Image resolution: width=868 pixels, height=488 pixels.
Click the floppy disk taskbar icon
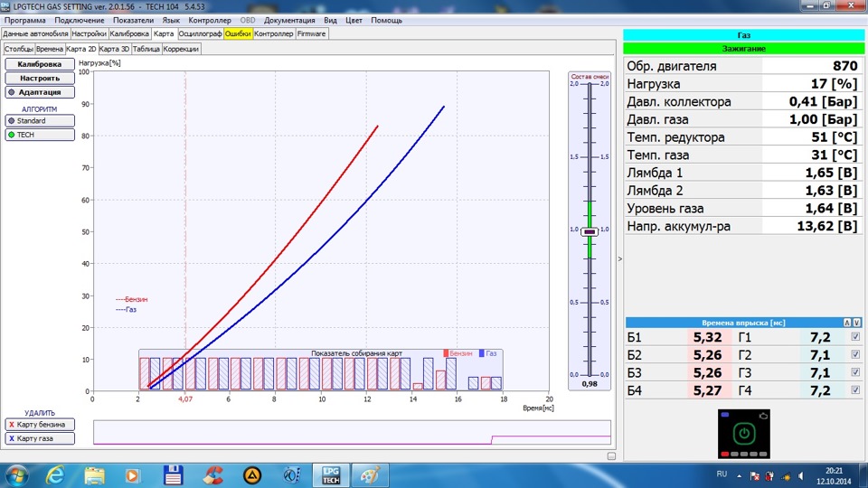pos(173,475)
